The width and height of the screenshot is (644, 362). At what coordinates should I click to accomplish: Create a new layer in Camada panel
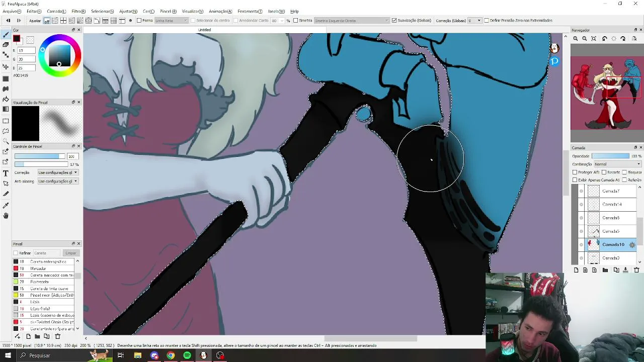[x=576, y=270]
